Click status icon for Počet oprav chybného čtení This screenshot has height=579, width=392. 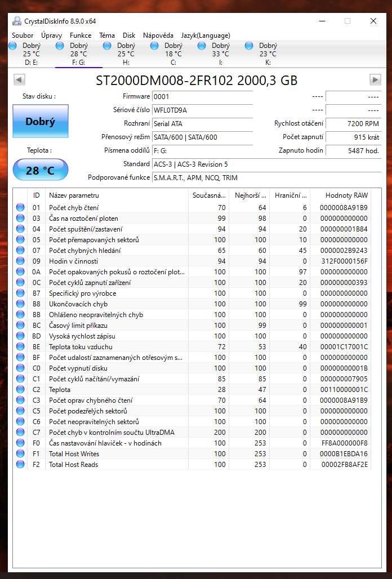(20, 400)
